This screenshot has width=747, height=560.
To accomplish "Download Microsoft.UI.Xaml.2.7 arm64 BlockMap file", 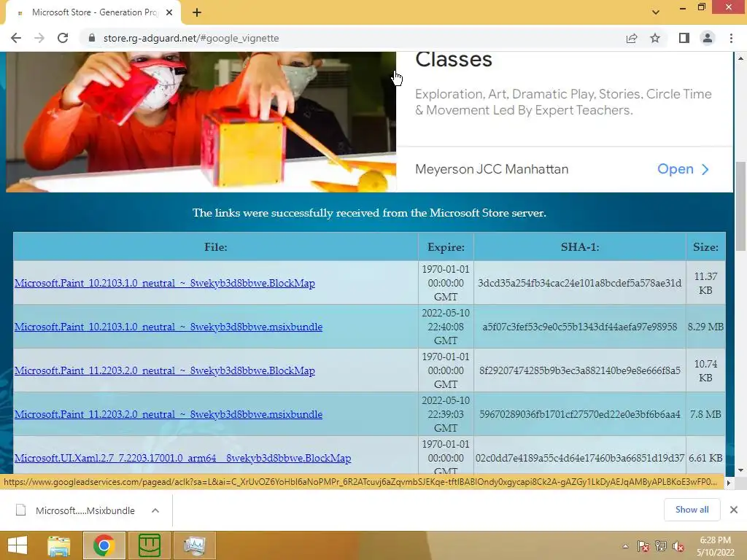I will tap(182, 458).
